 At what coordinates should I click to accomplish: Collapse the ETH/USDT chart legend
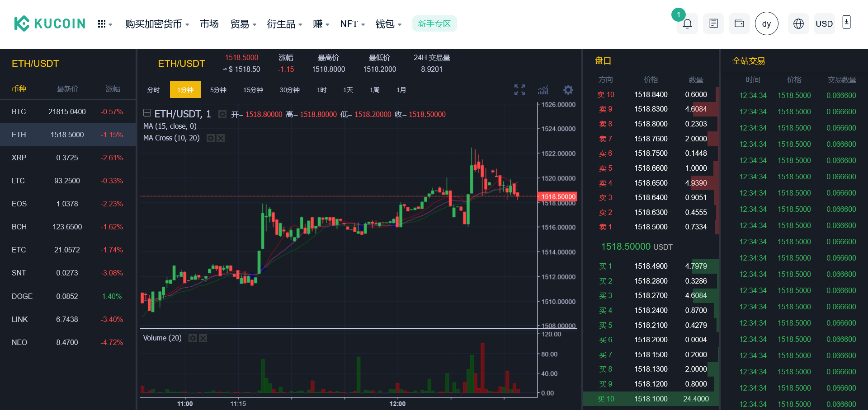[147, 113]
